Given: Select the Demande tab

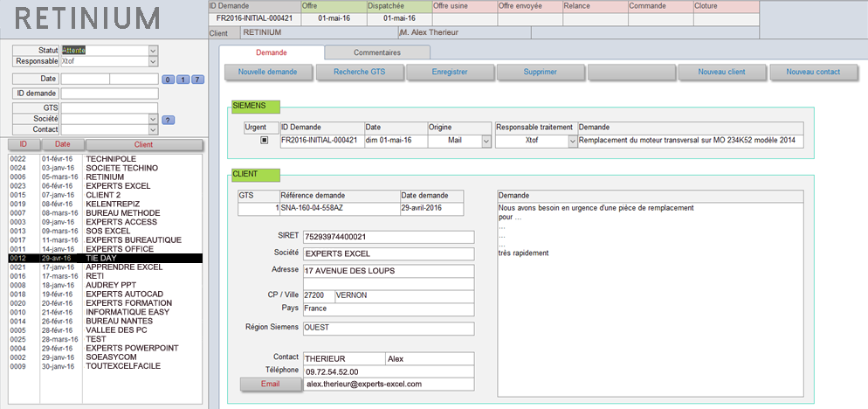Looking at the screenshot, I should (x=272, y=52).
